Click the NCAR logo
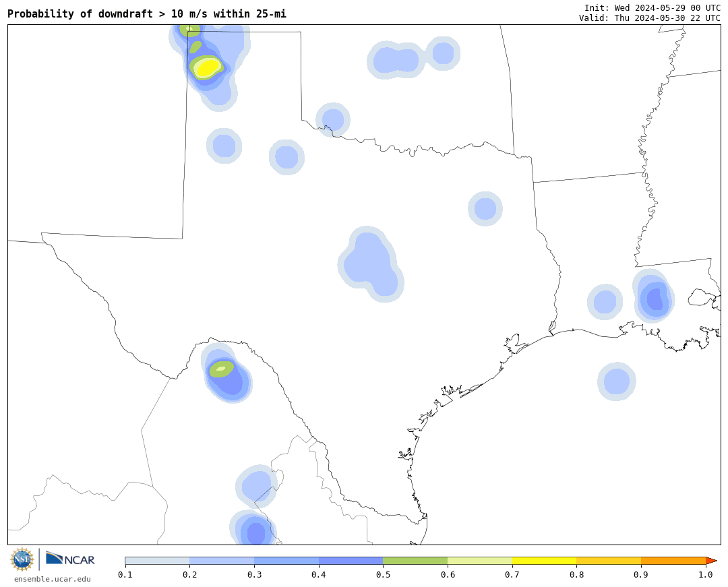Screen dimensions: 728x587 pos(71,559)
